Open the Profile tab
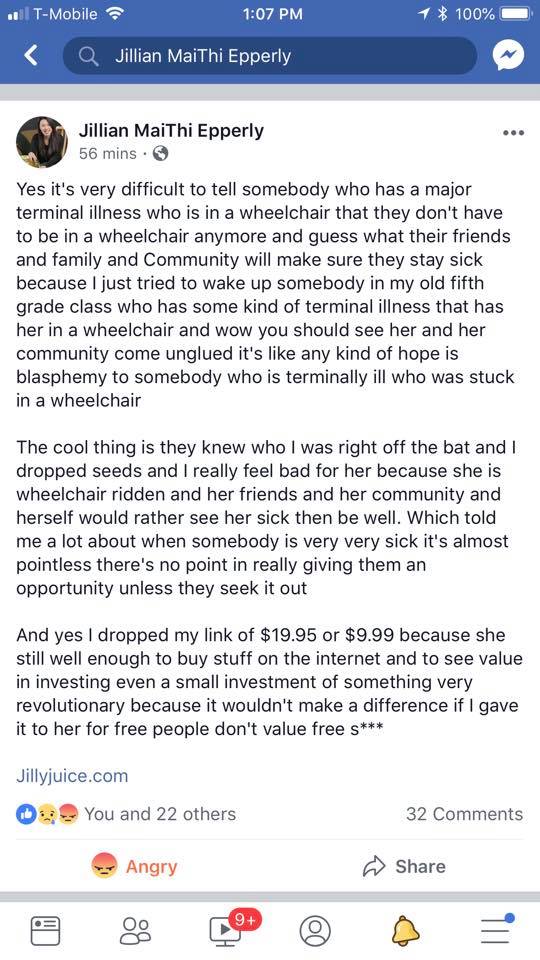This screenshot has height=960, width=540. click(315, 931)
